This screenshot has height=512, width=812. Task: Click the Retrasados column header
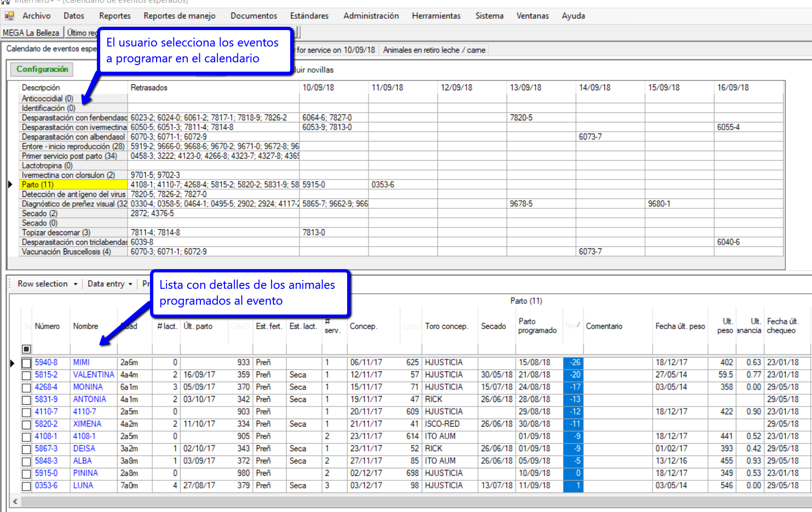pyautogui.click(x=214, y=88)
